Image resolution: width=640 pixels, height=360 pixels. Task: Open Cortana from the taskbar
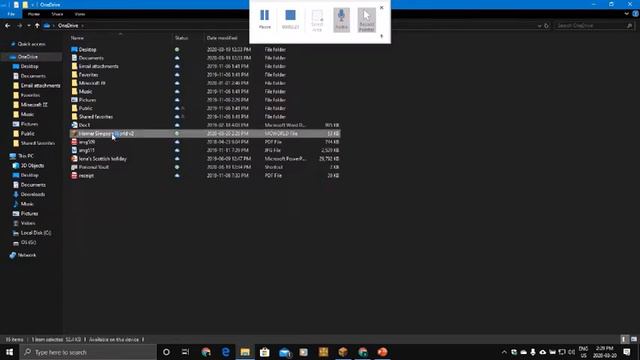coord(166,352)
